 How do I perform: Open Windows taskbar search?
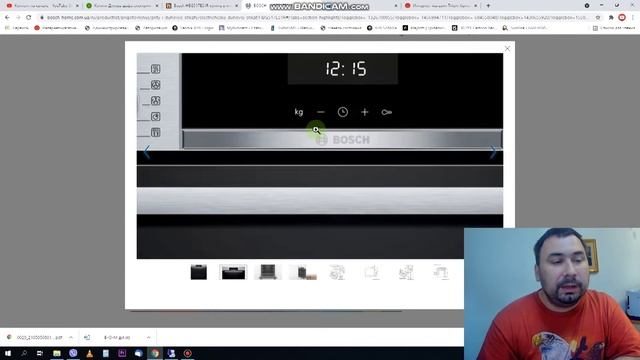pyautogui.click(x=24, y=353)
